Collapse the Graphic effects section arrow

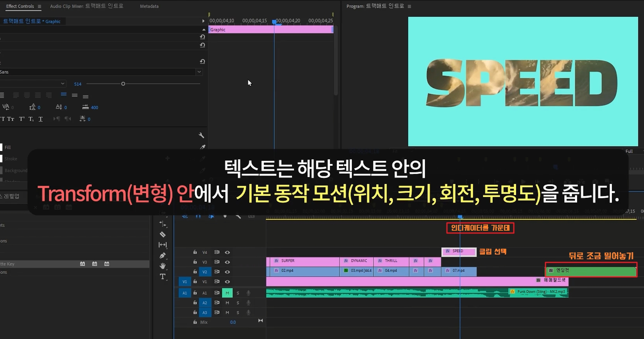pos(203,30)
